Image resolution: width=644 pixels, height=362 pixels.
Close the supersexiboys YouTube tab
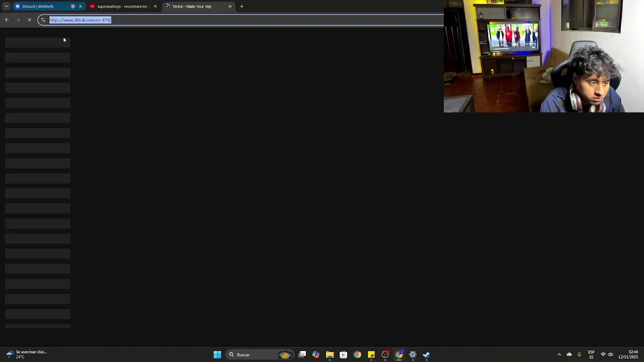point(155,7)
